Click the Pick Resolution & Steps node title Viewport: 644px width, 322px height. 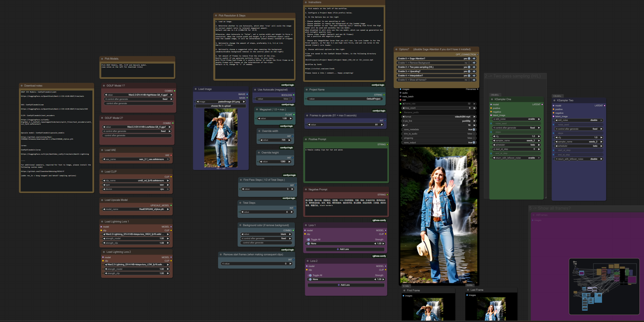(232, 16)
